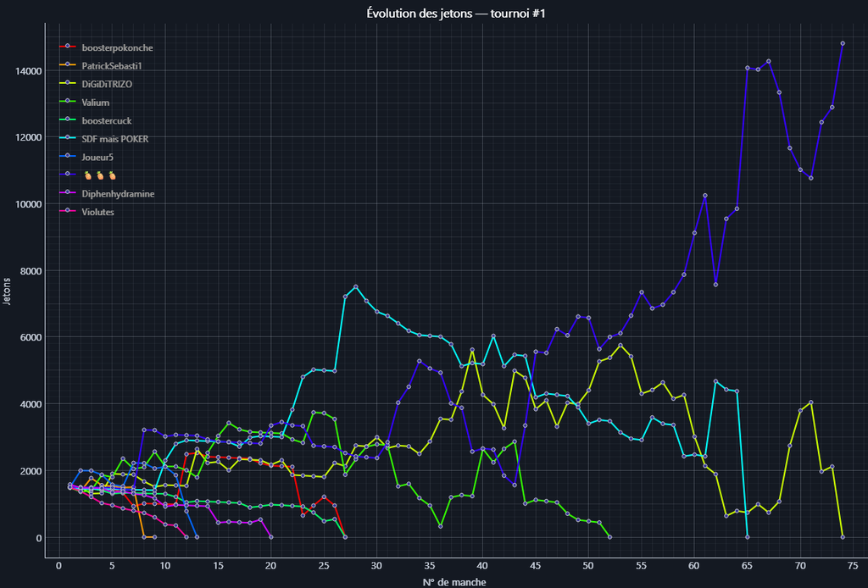Toggle the boosterpokonche legend entry

pos(117,47)
